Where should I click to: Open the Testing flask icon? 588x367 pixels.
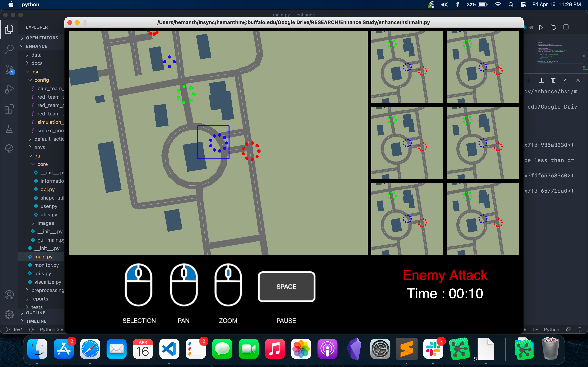9,129
